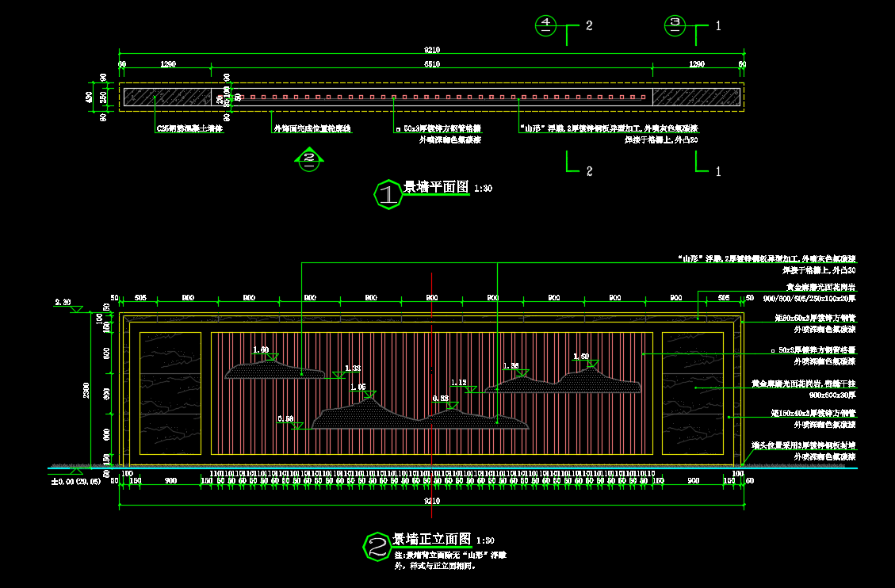This screenshot has width=895, height=588.
Task: Select the 900/600/505/250x100x20厚 note
Action: coord(809,298)
